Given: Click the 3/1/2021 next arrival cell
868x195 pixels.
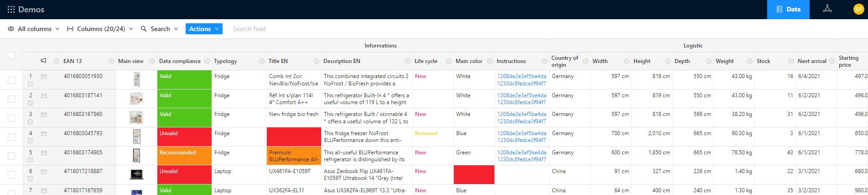Looking at the screenshot, I should point(816,174).
